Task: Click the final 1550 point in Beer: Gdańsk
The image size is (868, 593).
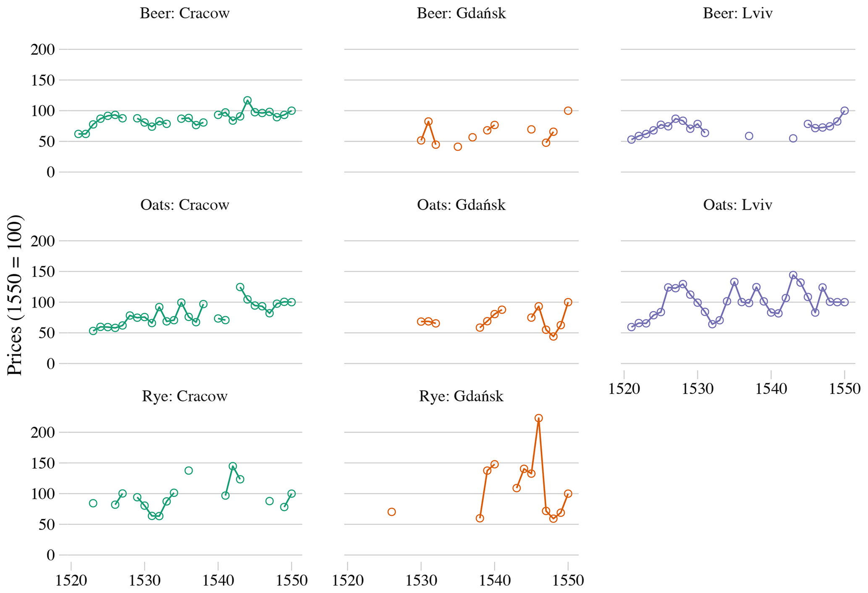Action: 568,111
